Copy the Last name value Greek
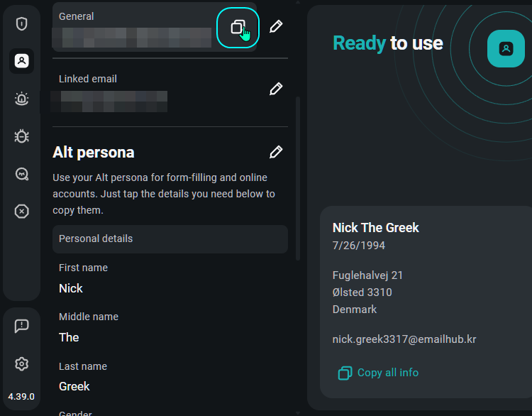The image size is (532, 416). click(74, 386)
